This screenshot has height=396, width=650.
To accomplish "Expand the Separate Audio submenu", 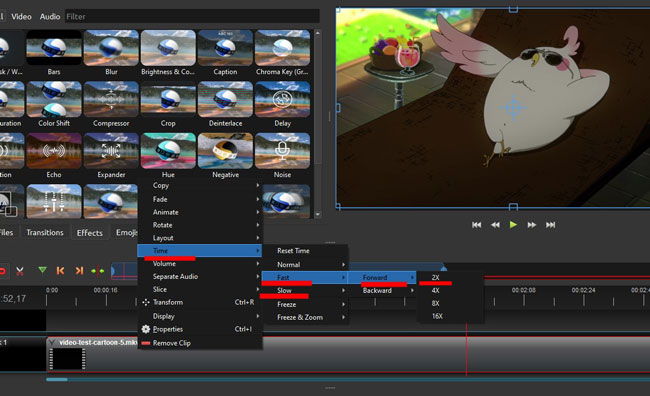I will (200, 276).
